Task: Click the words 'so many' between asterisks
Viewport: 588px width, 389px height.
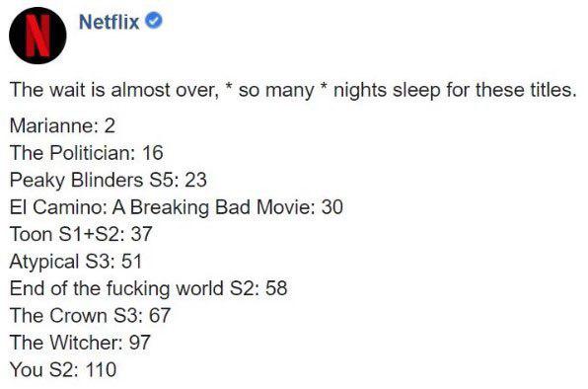Action: [x=276, y=91]
